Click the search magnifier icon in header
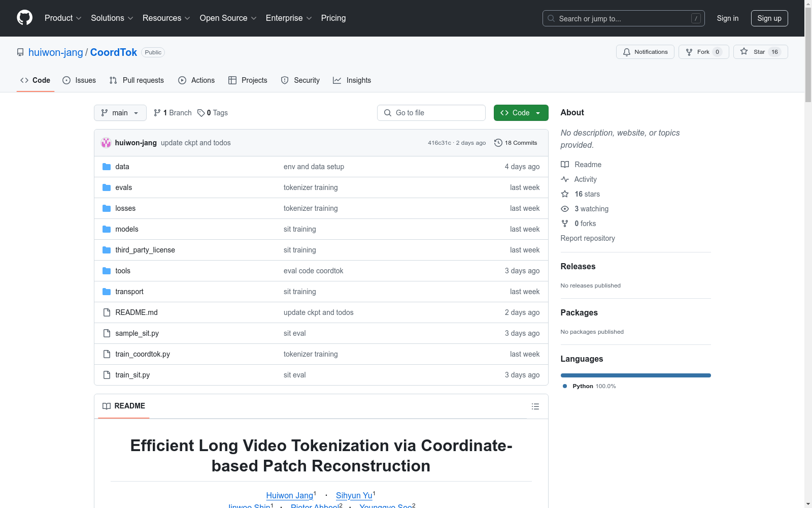Image resolution: width=812 pixels, height=508 pixels. [x=551, y=18]
